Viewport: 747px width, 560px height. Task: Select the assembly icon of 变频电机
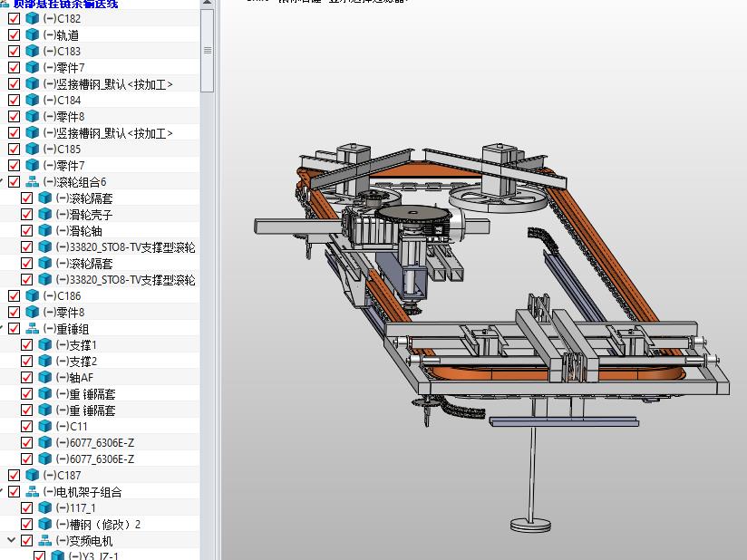click(45, 540)
